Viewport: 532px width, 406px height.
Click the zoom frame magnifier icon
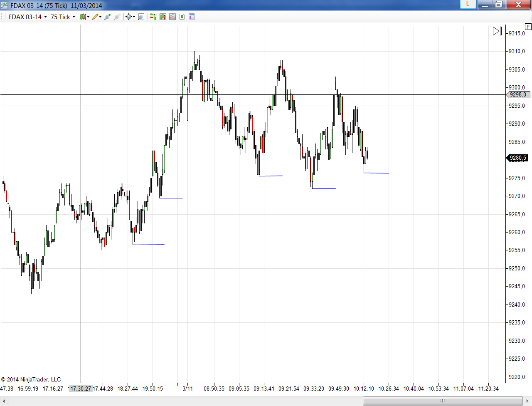tap(141, 17)
